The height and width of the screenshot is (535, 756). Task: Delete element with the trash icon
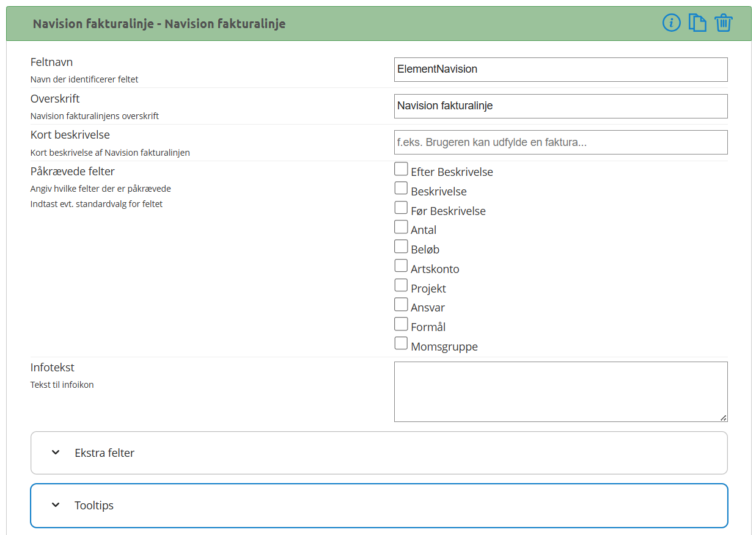pos(723,23)
